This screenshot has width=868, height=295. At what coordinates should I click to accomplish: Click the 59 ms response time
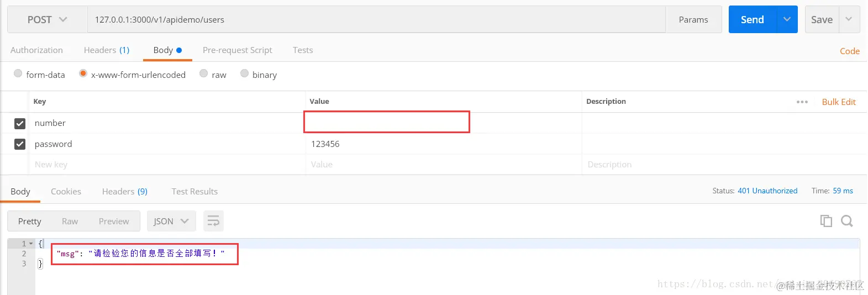coord(843,191)
